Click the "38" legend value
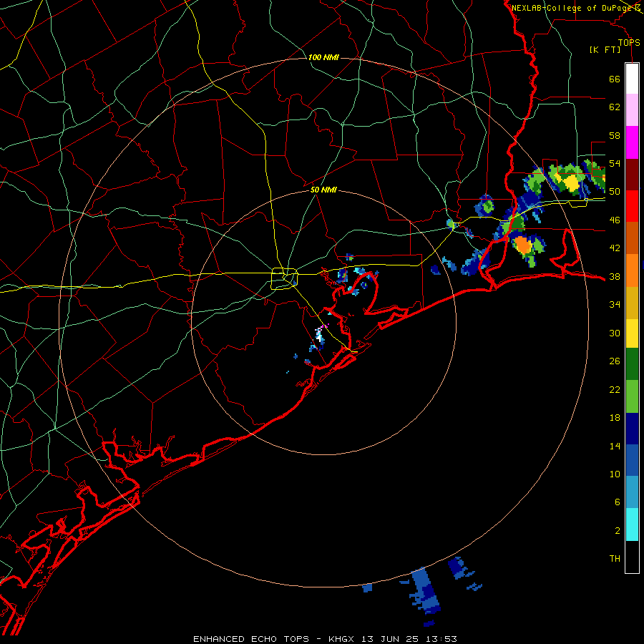644x644 pixels. click(x=615, y=277)
